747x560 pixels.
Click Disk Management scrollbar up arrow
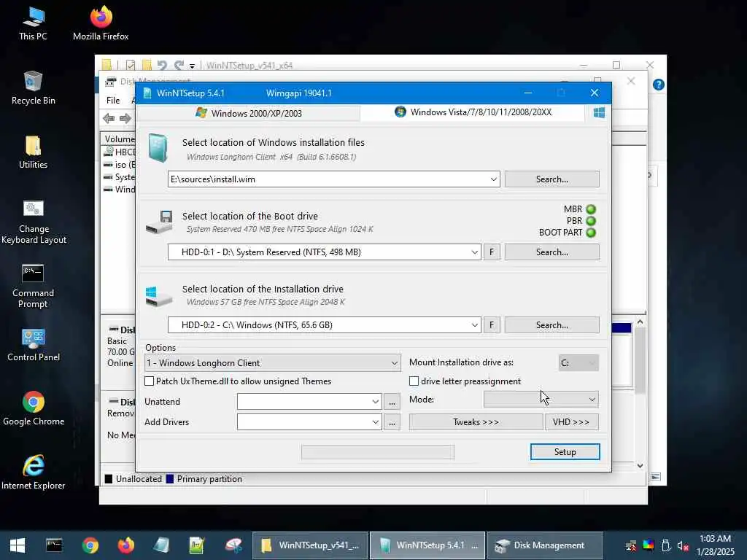point(640,322)
